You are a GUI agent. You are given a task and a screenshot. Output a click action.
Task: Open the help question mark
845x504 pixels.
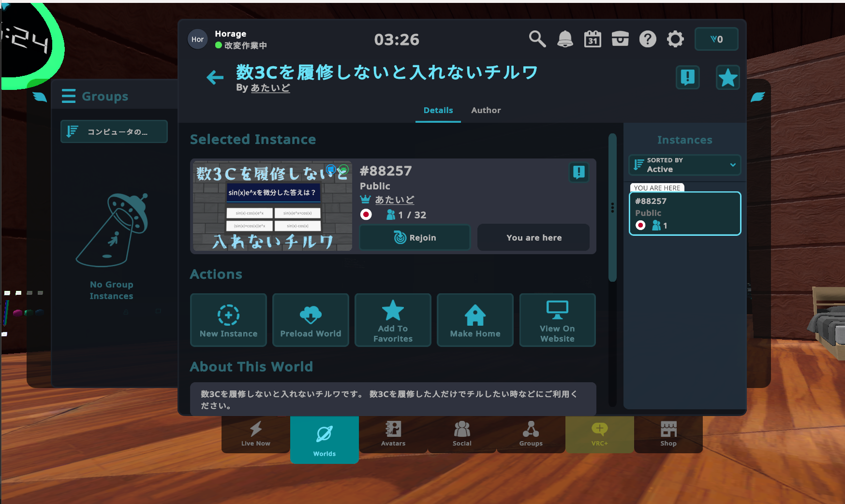pos(648,39)
